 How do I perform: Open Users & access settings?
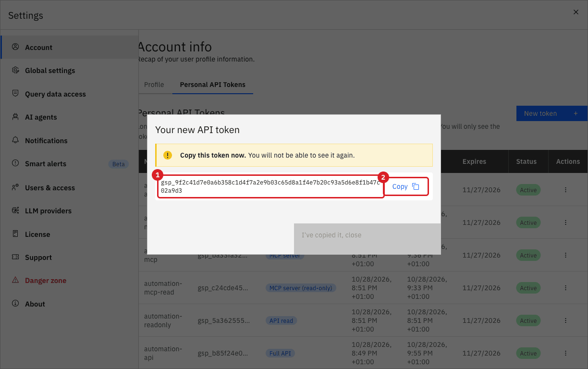70,187
